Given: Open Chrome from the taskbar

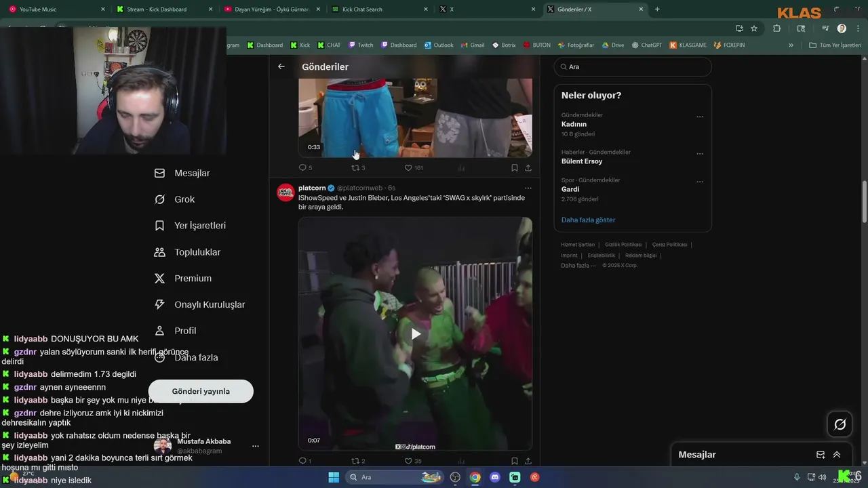Looking at the screenshot, I should point(475,477).
